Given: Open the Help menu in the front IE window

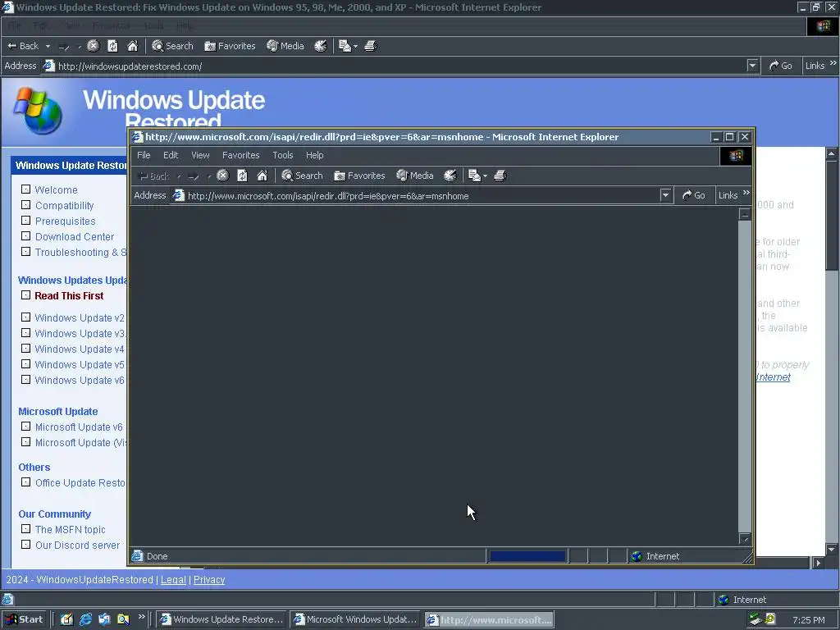Looking at the screenshot, I should (314, 155).
